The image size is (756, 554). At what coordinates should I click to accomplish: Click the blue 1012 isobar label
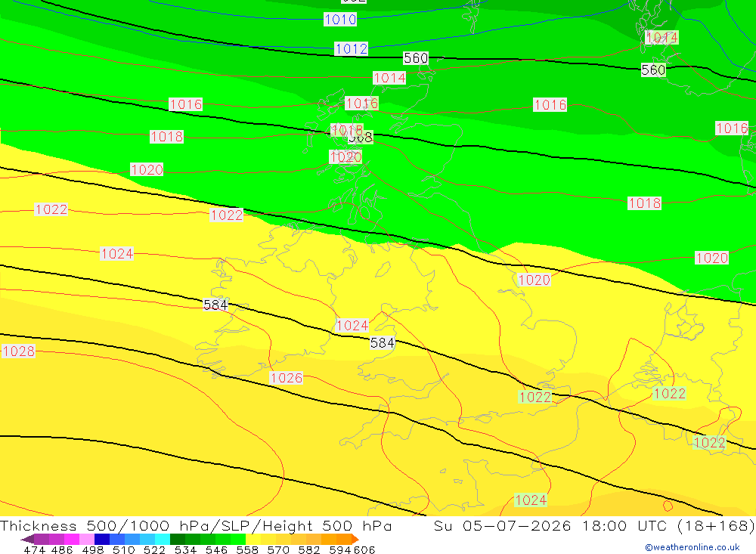[x=351, y=48]
